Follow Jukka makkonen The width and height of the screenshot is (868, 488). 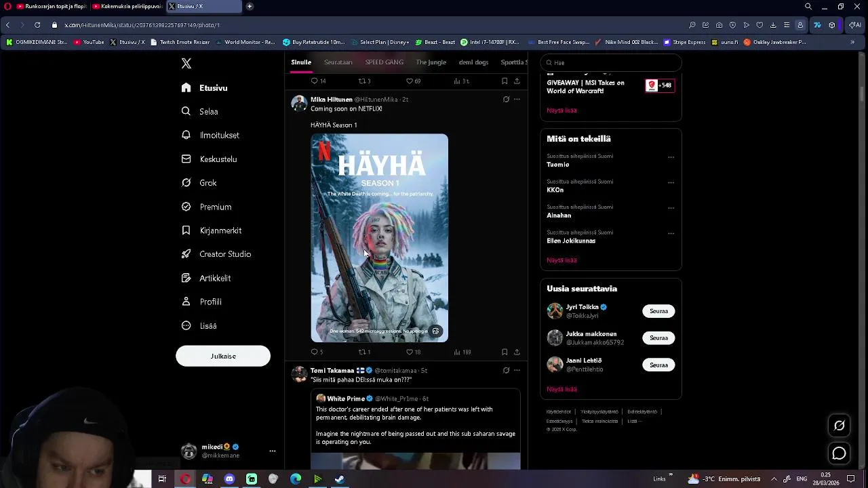[x=658, y=338]
